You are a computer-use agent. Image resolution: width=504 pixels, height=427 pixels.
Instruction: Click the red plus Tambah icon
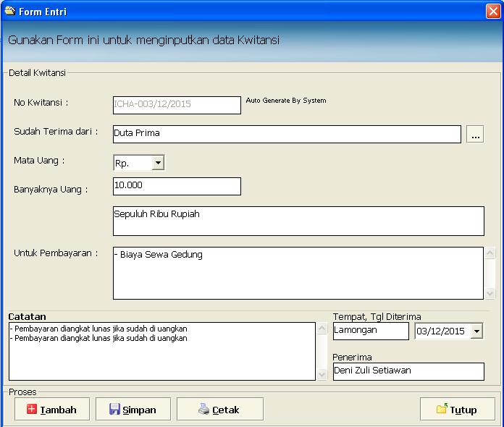(32, 410)
